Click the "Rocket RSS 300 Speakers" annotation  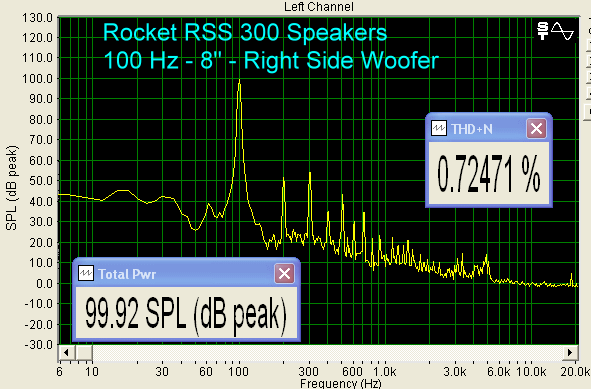[245, 32]
